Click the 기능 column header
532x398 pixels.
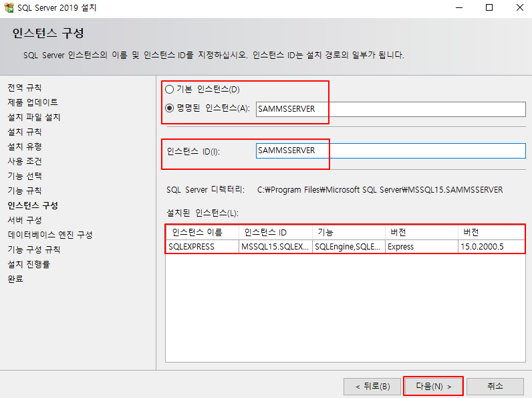tap(348, 232)
